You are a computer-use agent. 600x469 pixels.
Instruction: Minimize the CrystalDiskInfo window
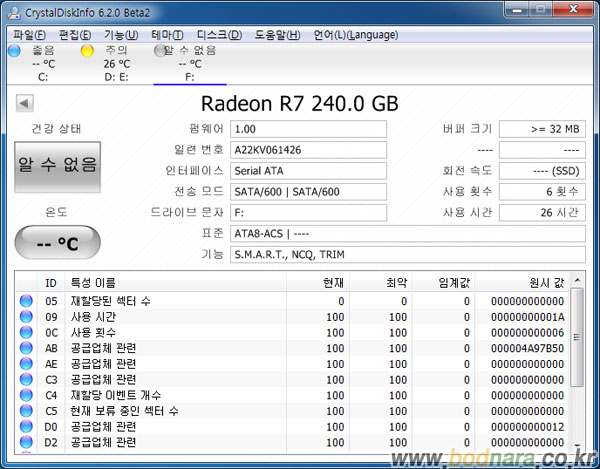point(517,10)
